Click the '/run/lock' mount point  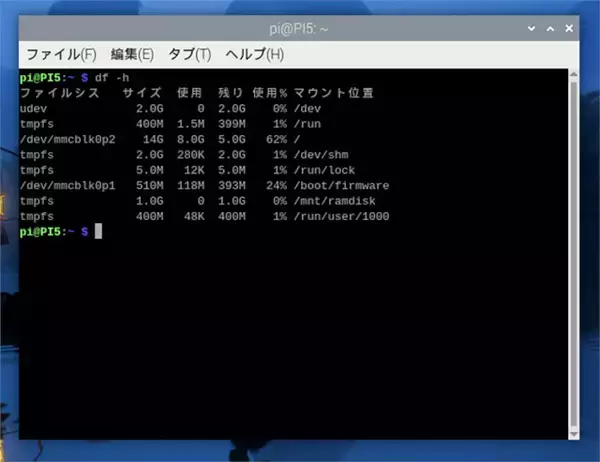[324, 170]
